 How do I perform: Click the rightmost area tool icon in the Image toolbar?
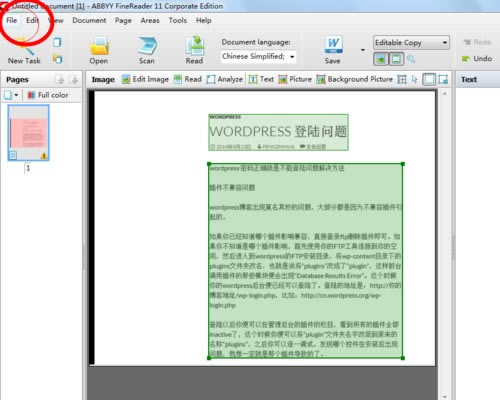tap(443, 79)
